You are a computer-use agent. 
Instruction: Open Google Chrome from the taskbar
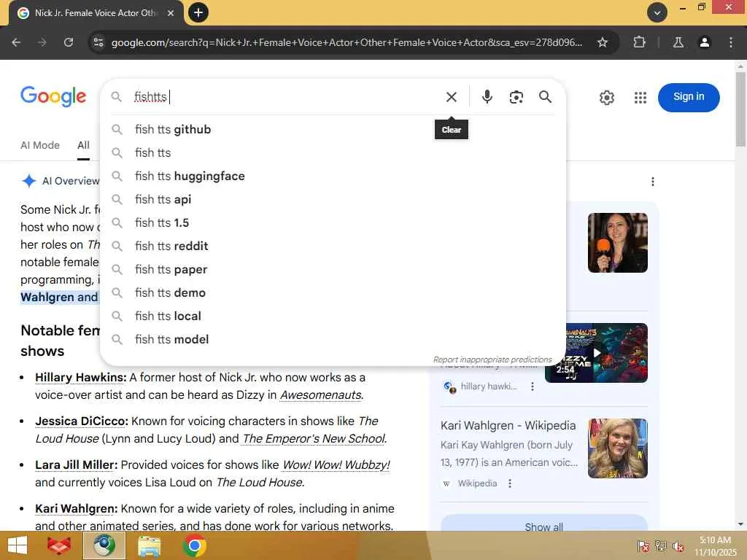pyautogui.click(x=194, y=545)
